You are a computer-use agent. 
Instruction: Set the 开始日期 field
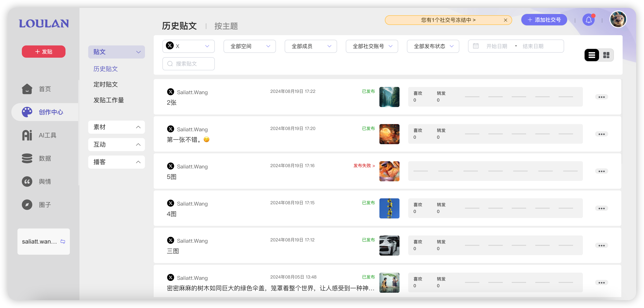pyautogui.click(x=496, y=46)
